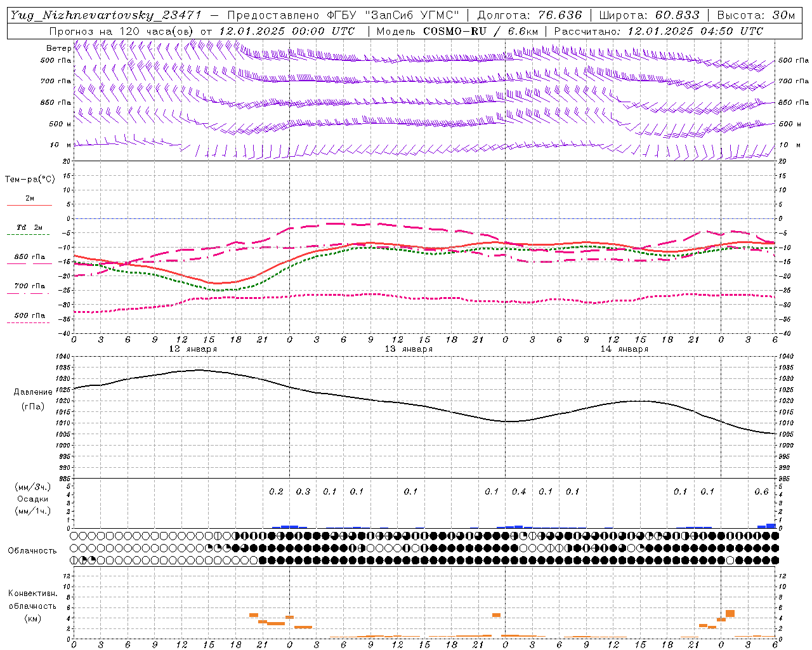The height and width of the screenshot is (650, 812).
Task: Click the pressure curve peak near 1034 гПа
Action: pos(199,370)
